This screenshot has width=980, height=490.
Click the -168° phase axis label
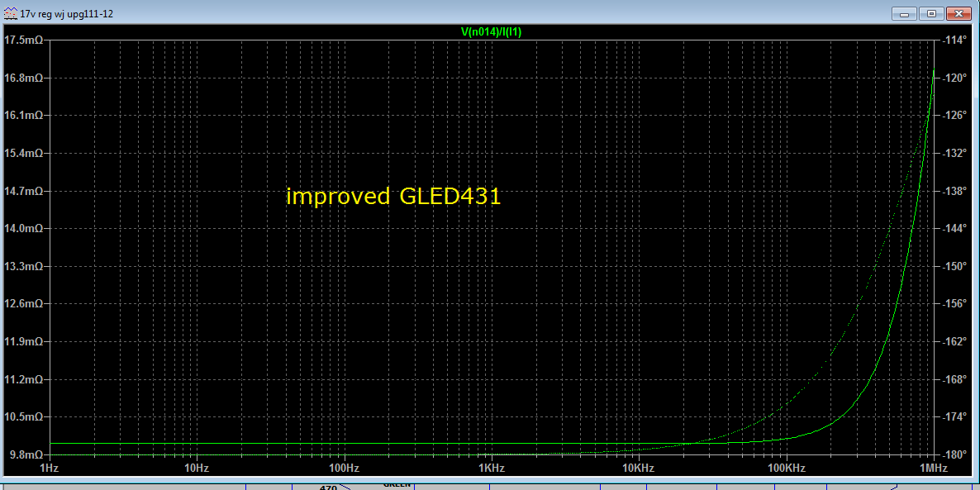click(954, 379)
